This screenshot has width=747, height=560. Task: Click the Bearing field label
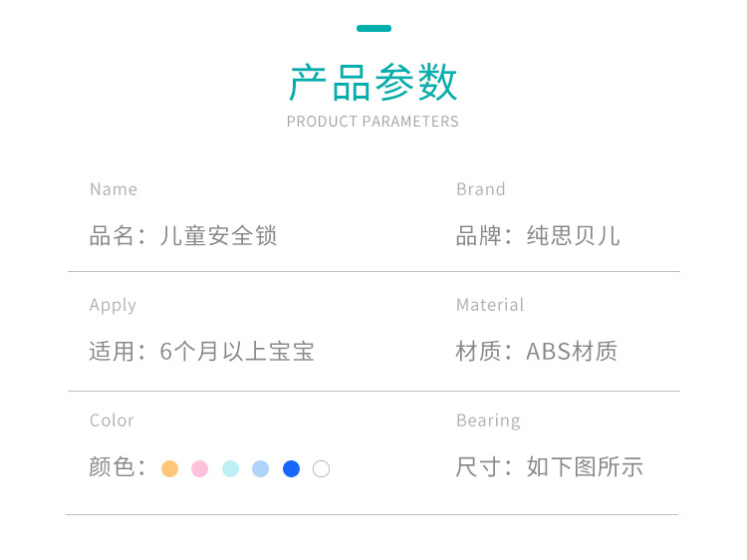click(488, 420)
